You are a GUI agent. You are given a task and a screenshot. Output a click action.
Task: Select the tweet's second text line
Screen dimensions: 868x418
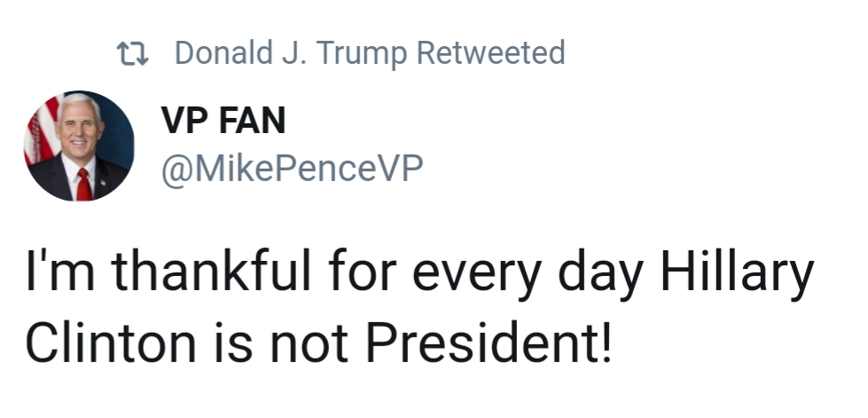pos(318,342)
